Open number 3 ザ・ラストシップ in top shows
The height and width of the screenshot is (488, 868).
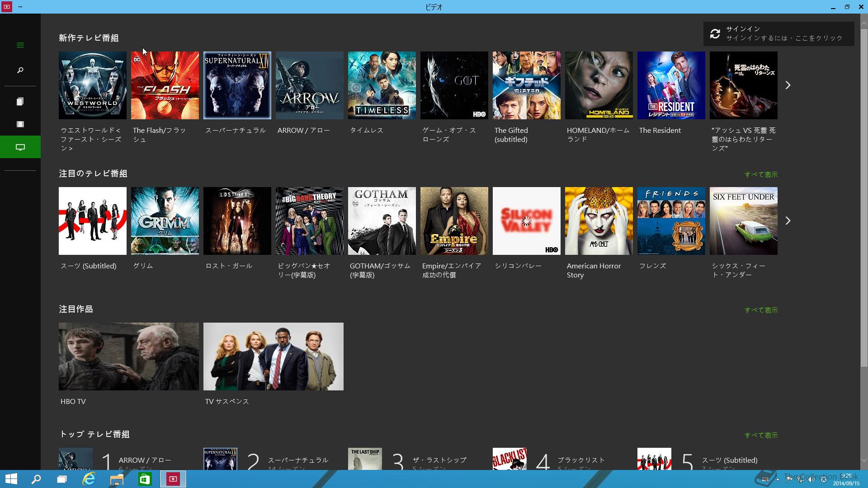(418, 459)
